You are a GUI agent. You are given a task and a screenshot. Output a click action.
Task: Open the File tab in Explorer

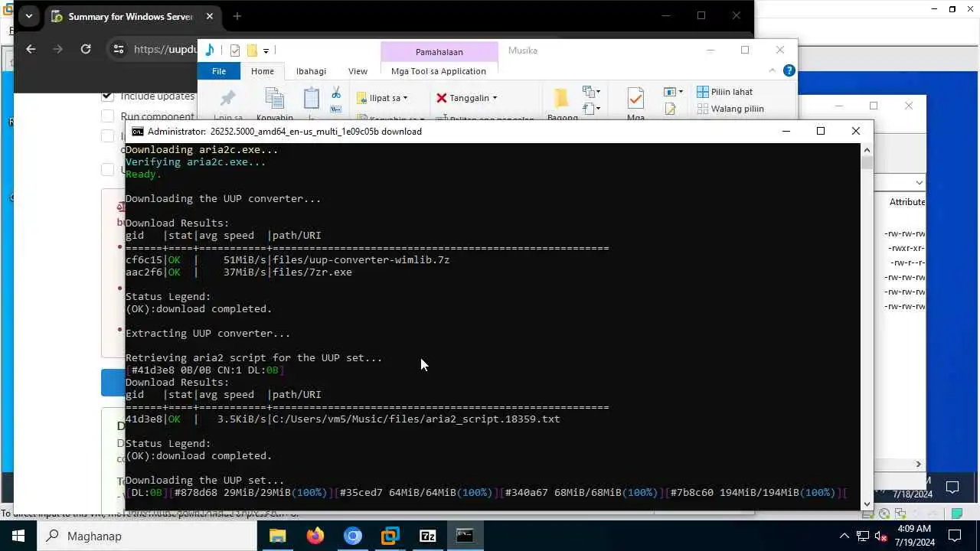coord(219,71)
